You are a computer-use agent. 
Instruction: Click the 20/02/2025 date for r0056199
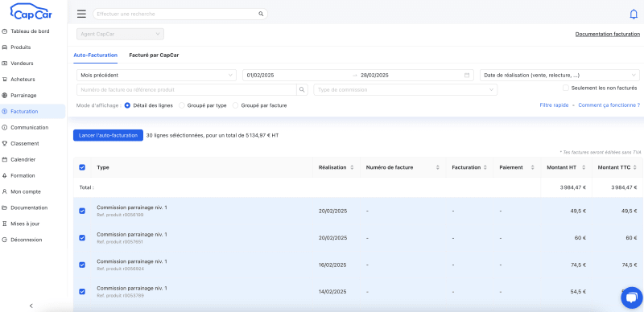pos(332,211)
